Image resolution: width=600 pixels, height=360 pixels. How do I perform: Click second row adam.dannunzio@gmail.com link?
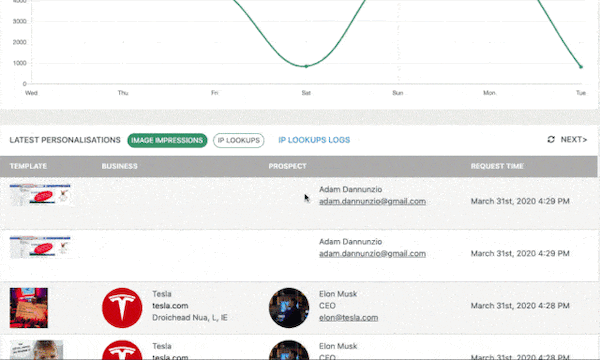click(x=372, y=254)
